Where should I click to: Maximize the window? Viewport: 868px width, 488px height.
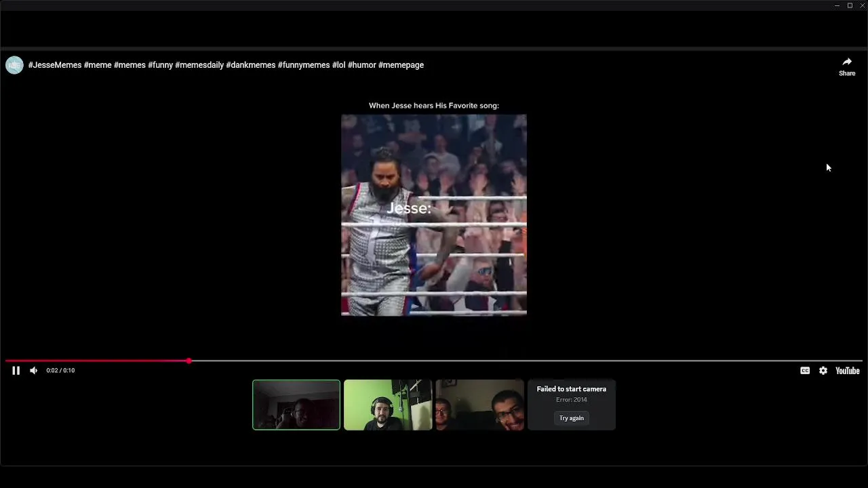(x=850, y=5)
